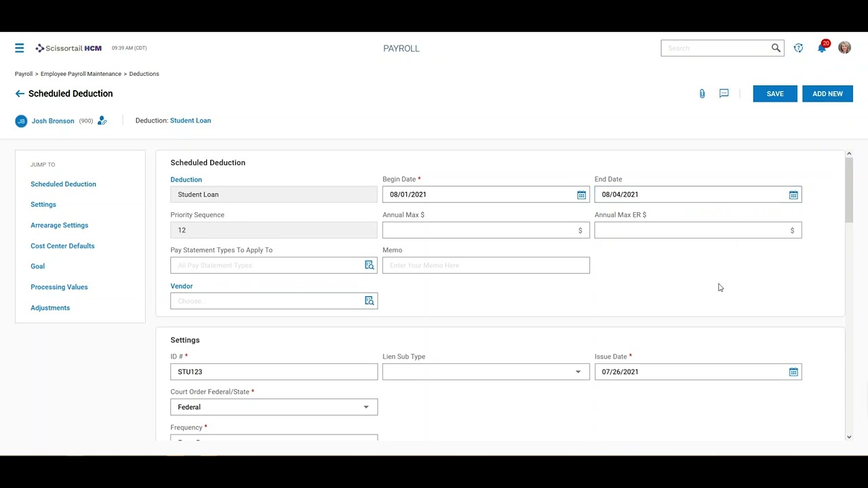This screenshot has width=868, height=488.
Task: Open End Date calendar picker
Action: (793, 195)
